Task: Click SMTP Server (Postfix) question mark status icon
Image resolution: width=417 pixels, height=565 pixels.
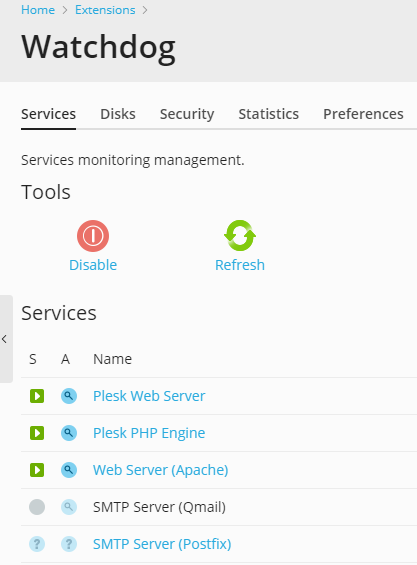Action: click(37, 544)
